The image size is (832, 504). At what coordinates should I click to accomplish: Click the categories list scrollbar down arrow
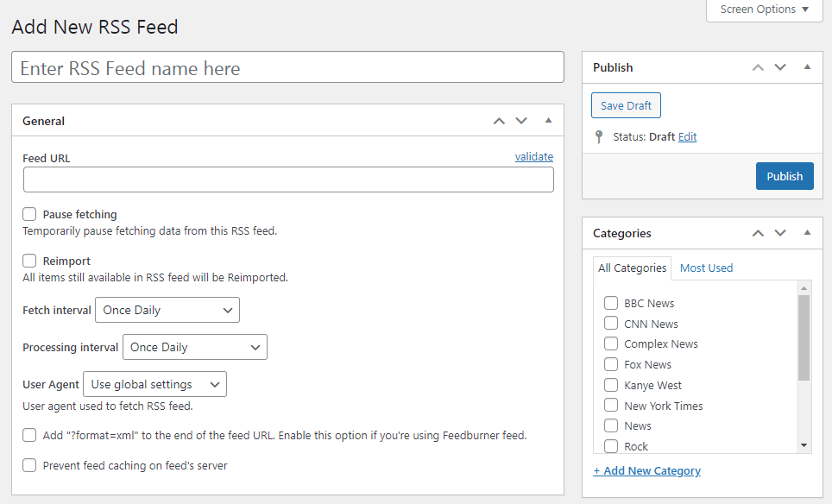coord(804,445)
